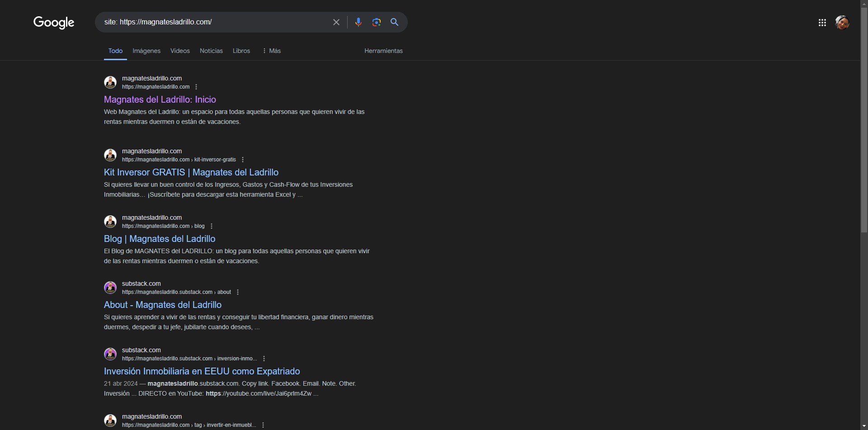Open About - Magnates del Ladrillo link
Viewport: 868px width, 430px height.
click(x=163, y=305)
